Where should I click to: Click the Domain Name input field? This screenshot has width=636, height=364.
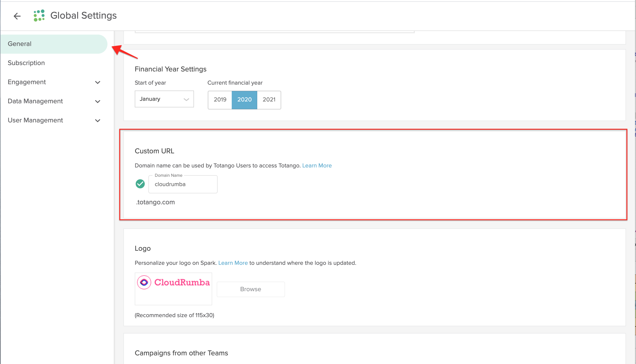tap(183, 184)
